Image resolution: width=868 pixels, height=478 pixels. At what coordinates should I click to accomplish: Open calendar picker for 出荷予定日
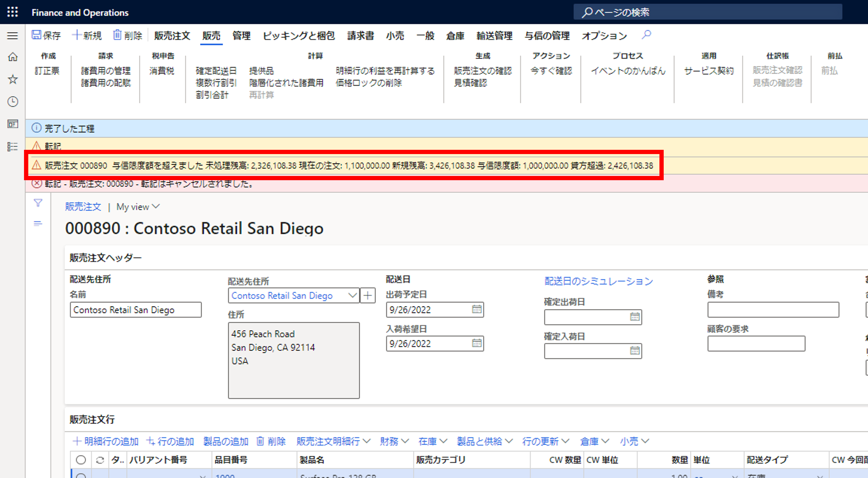(x=476, y=309)
